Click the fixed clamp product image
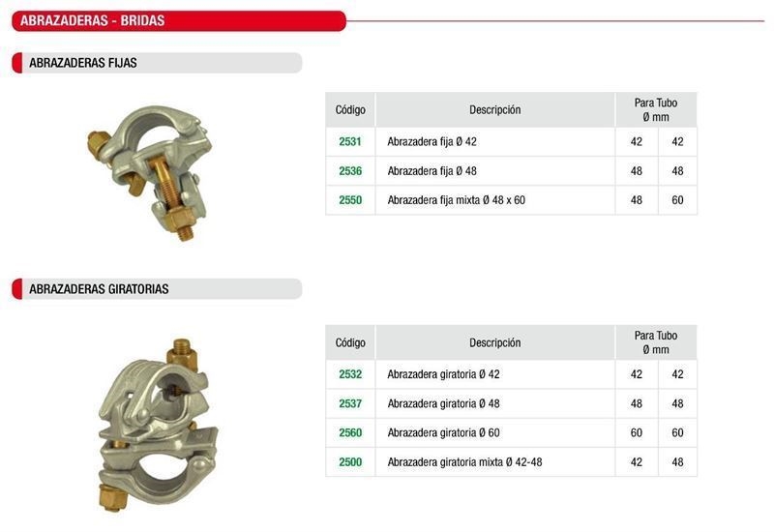Viewport: 774px width, 532px height. [150, 172]
